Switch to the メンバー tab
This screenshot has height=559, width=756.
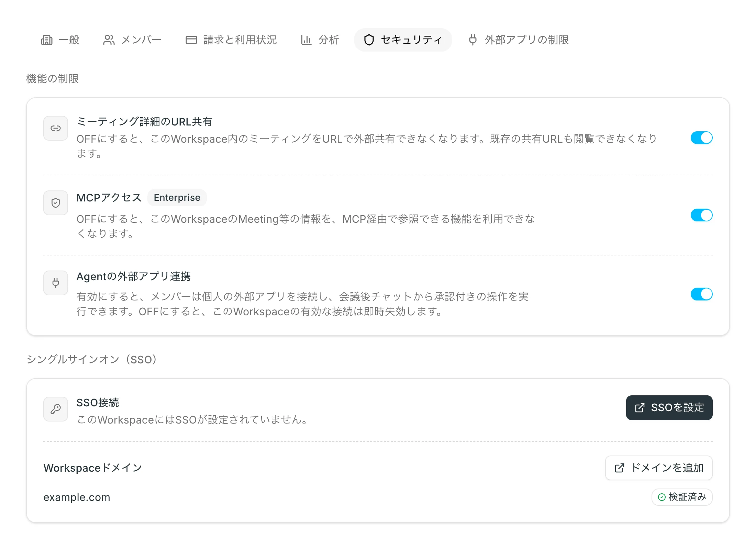132,40
